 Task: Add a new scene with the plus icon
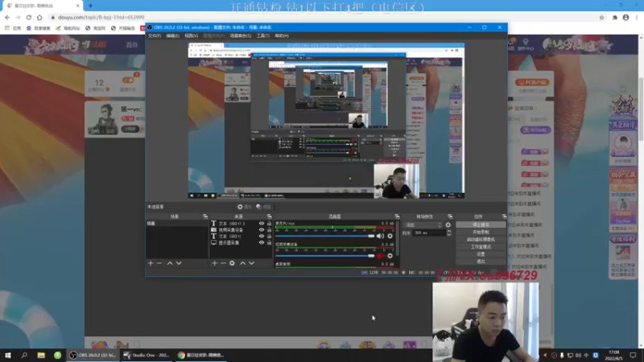[x=151, y=263]
